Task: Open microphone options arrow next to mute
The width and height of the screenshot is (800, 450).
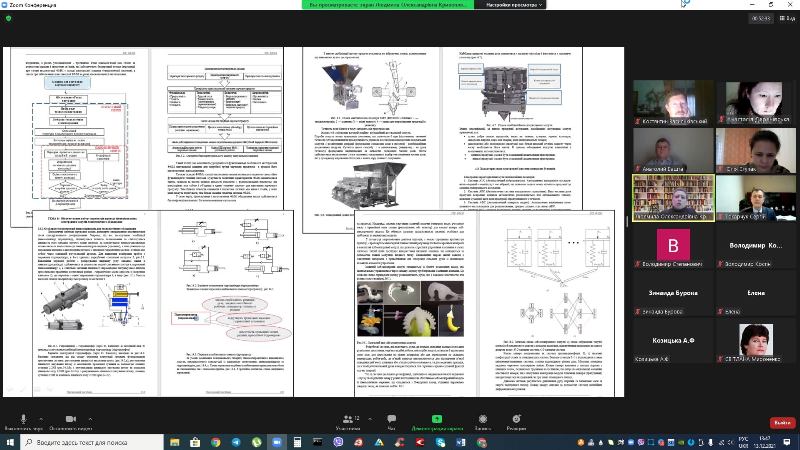Action: [x=41, y=419]
